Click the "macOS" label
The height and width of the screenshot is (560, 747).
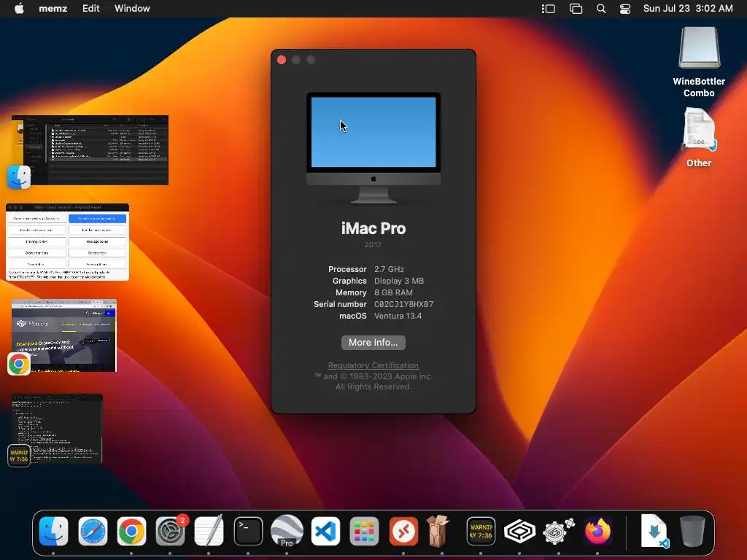pos(352,316)
